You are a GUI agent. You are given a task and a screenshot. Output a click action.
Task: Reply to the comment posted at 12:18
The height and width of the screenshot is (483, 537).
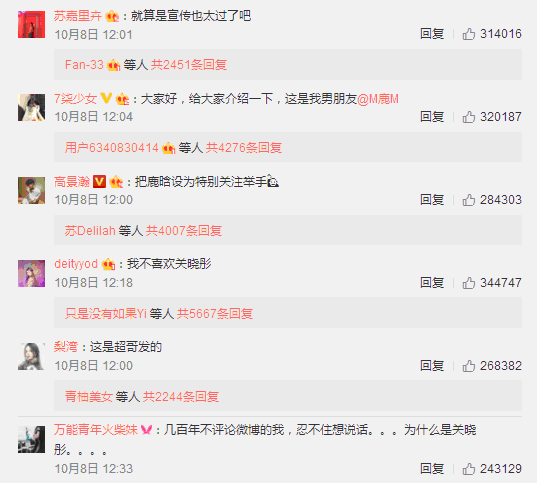tap(432, 283)
